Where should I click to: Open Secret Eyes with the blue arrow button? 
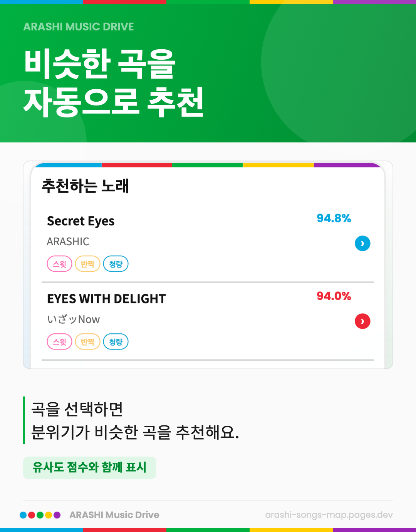tap(362, 243)
